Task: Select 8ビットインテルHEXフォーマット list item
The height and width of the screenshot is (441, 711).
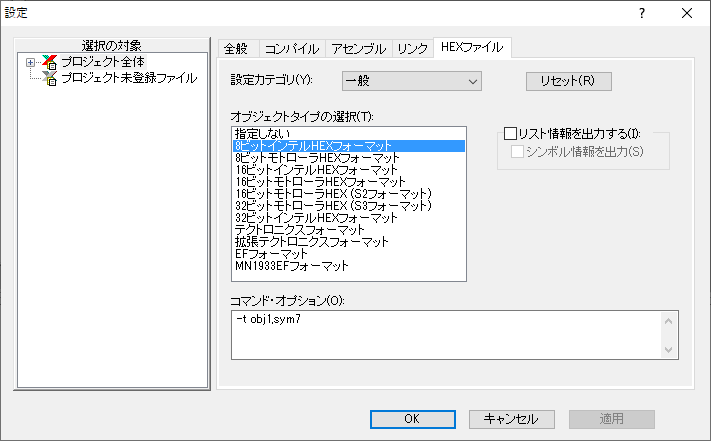Action: click(x=349, y=146)
